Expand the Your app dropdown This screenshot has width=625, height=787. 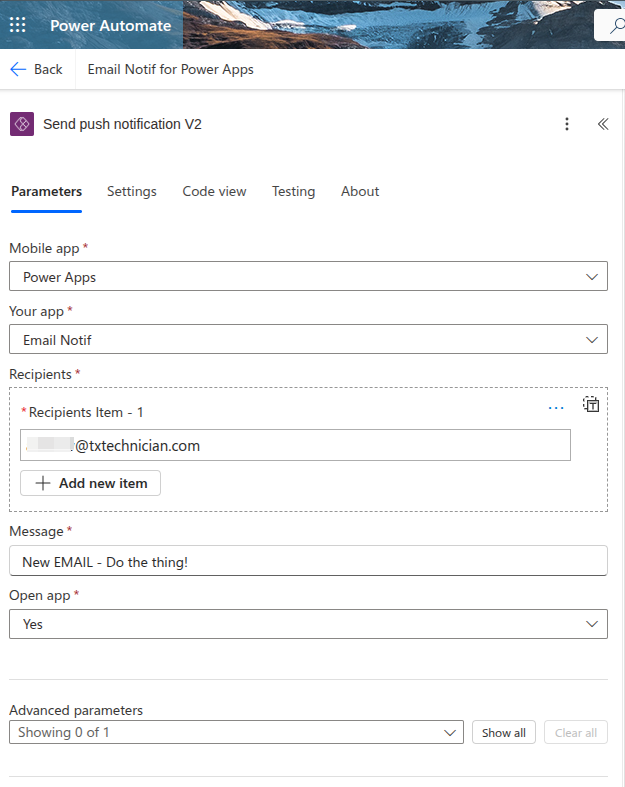pos(591,340)
